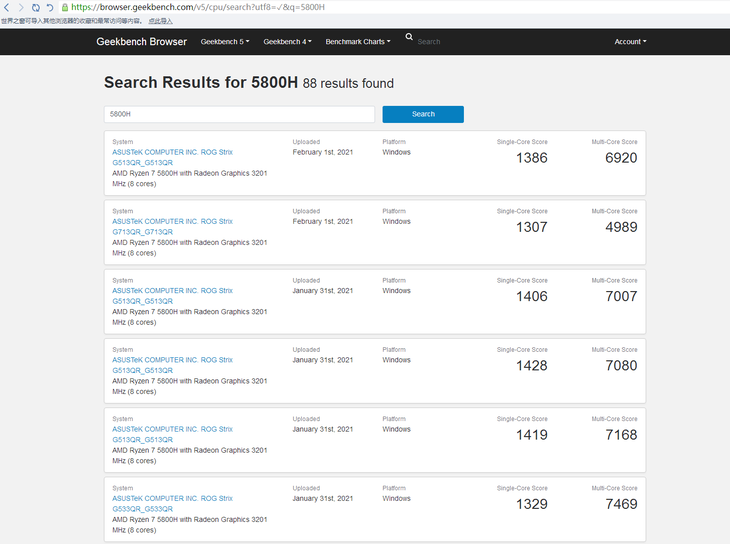Open ROG Strix G713QR result link
730x544 pixels.
tap(172, 226)
